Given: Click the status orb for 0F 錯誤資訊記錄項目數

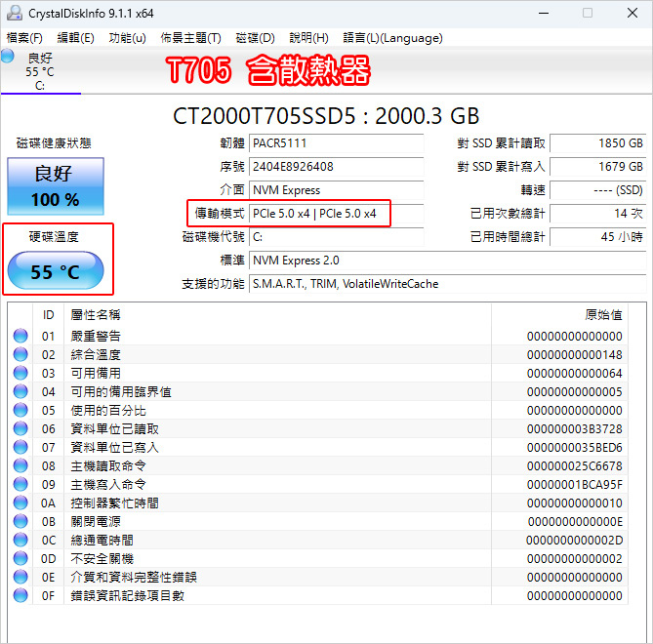Looking at the screenshot, I should pos(20,595).
